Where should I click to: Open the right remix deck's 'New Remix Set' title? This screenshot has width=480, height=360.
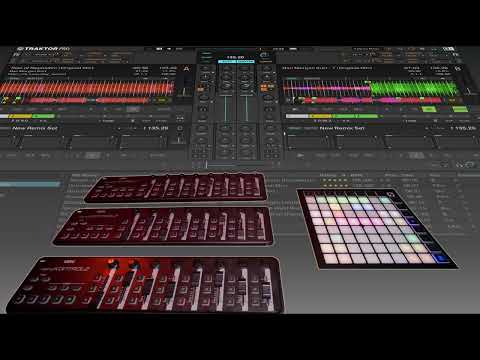[x=342, y=128]
